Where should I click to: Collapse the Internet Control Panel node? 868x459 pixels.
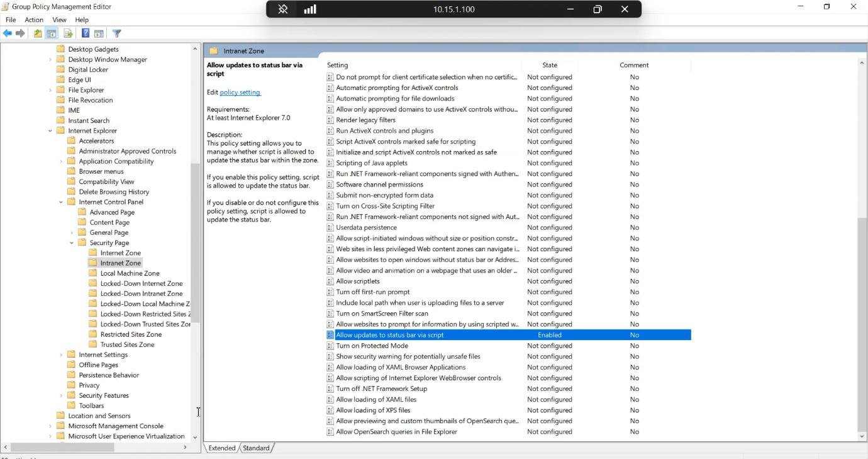61,202
